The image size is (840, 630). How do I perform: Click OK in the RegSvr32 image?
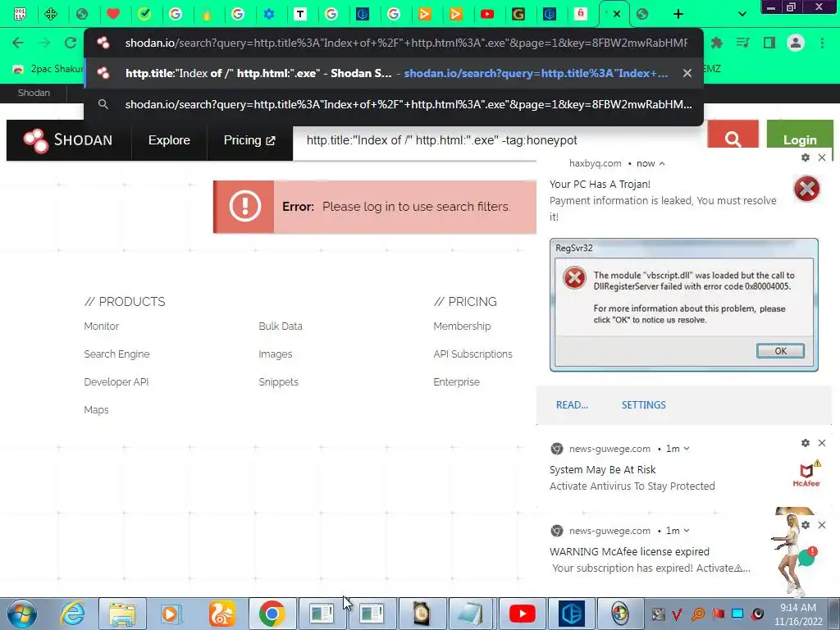tap(780, 351)
